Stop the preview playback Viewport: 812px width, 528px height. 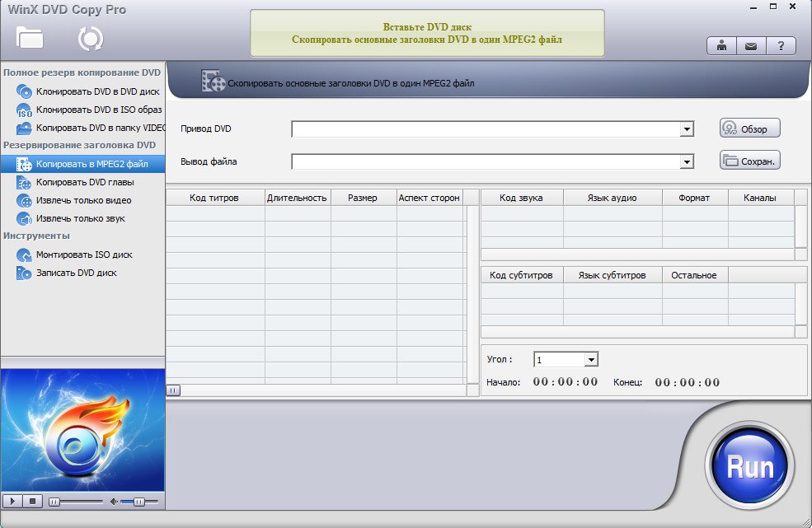pos(33,501)
